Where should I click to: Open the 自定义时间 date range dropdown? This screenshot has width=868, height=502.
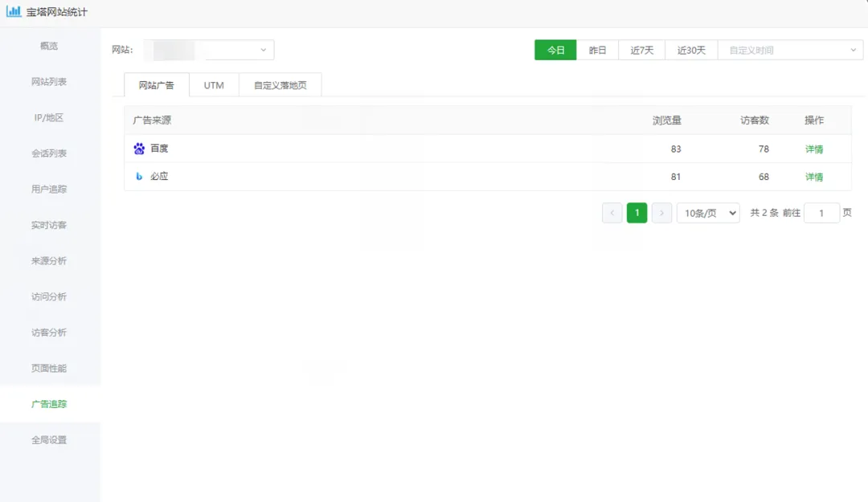coord(791,50)
